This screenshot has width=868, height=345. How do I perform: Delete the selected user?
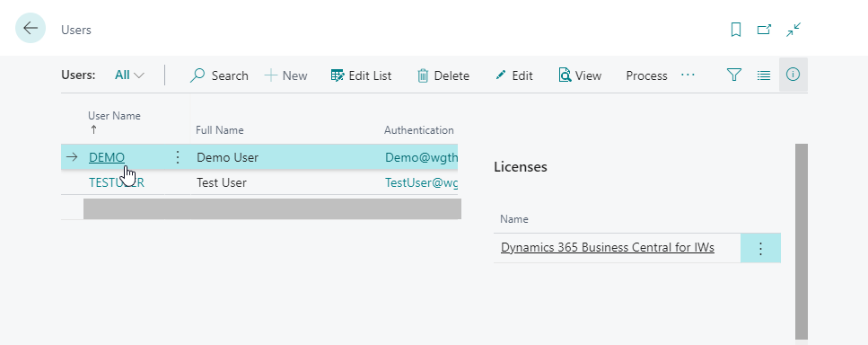click(x=443, y=75)
